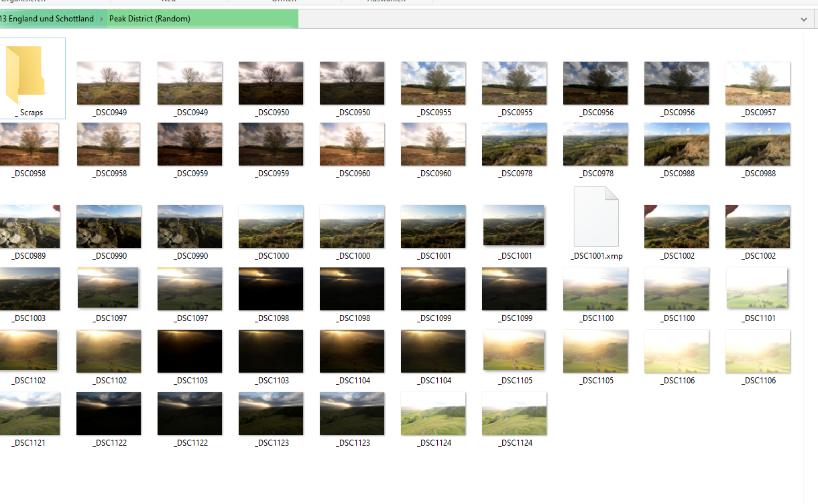The height and width of the screenshot is (504, 818).
Task: Select the _DSC1003 landscape thumbnail
Action: [x=30, y=289]
